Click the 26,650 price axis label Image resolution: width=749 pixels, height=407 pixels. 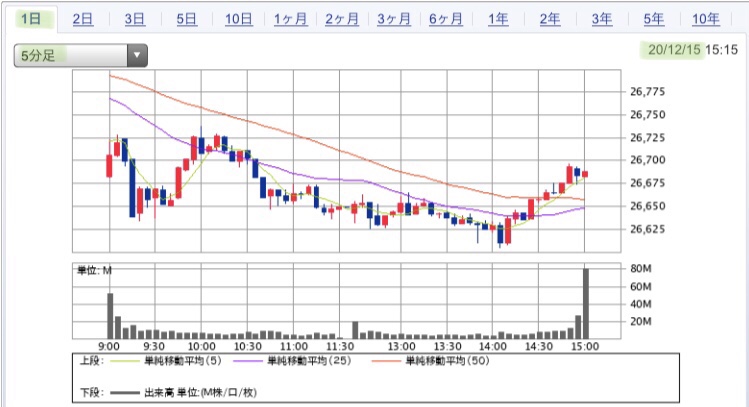[x=647, y=206]
